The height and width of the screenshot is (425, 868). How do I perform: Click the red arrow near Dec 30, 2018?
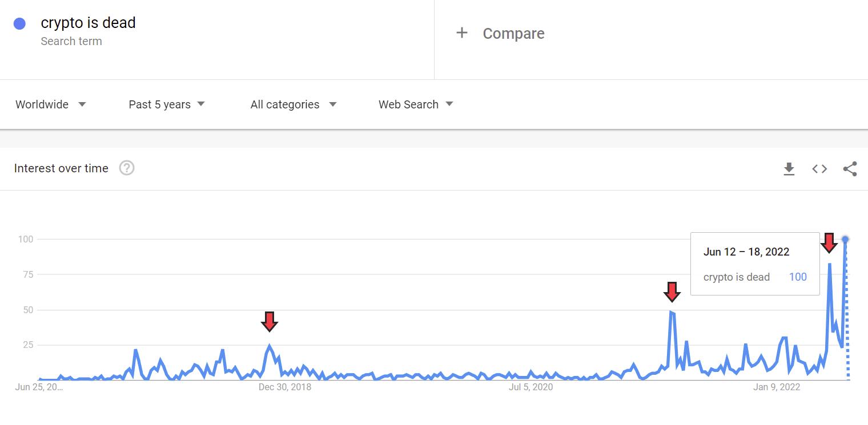(270, 321)
